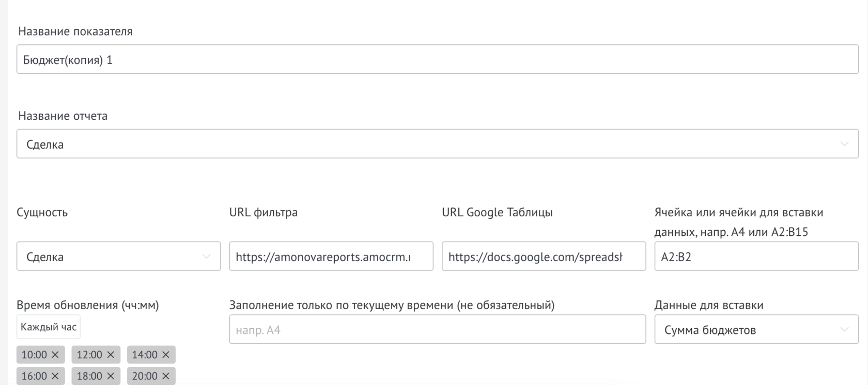Open the Название отчета dropdown

tap(437, 144)
